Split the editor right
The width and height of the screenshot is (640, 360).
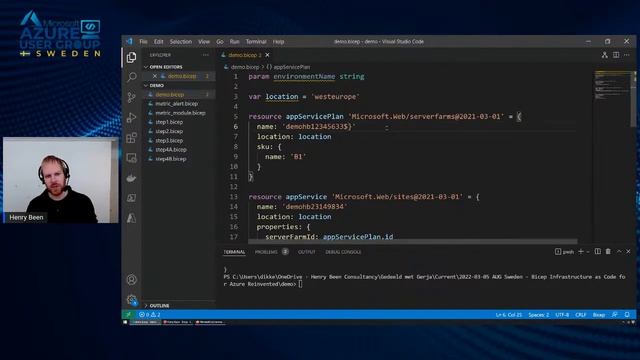tap(616, 55)
